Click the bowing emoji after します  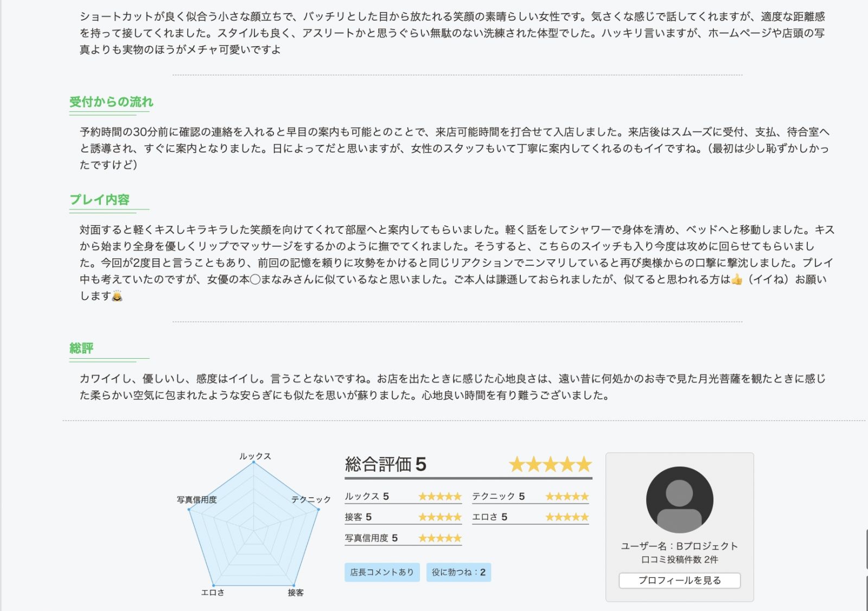click(x=117, y=296)
